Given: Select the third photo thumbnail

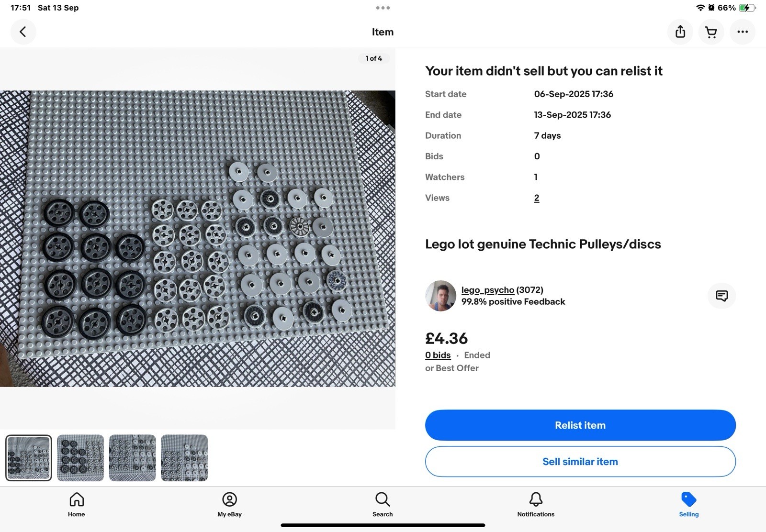Looking at the screenshot, I should click(132, 458).
